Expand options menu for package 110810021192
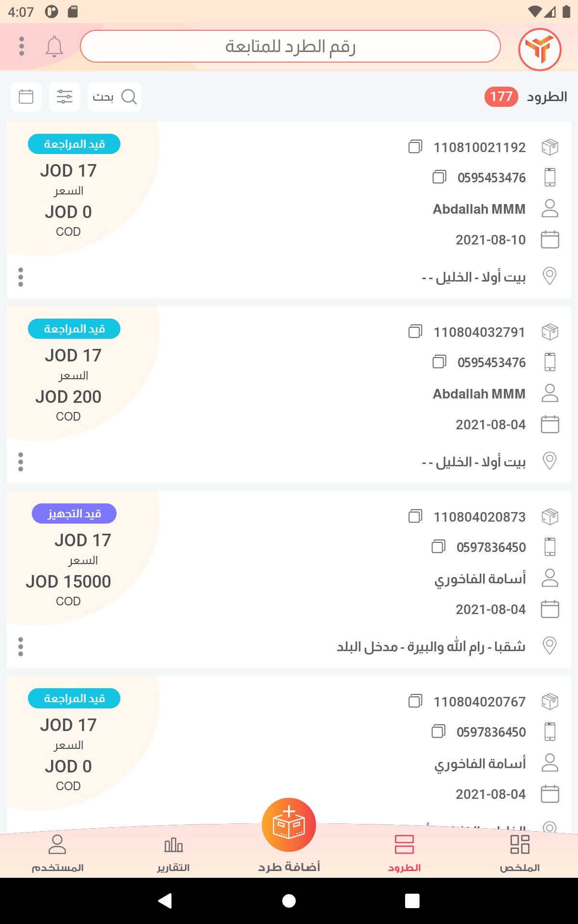 pyautogui.click(x=21, y=277)
